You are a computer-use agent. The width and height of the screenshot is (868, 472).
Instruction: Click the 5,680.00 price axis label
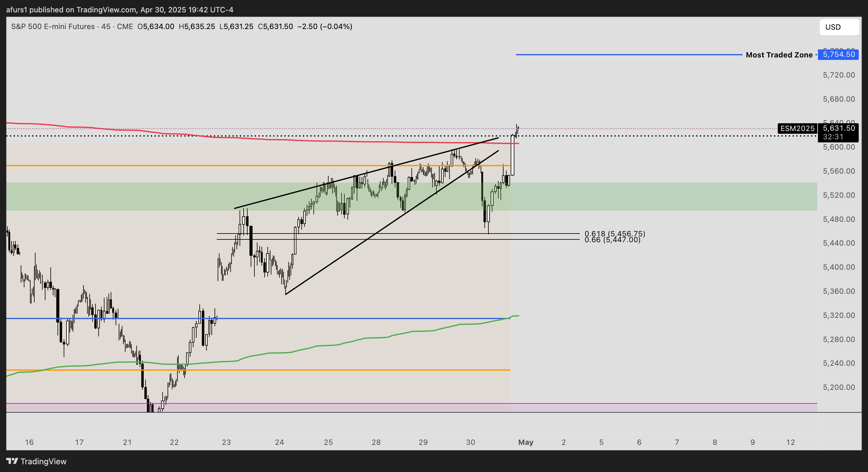tap(839, 99)
